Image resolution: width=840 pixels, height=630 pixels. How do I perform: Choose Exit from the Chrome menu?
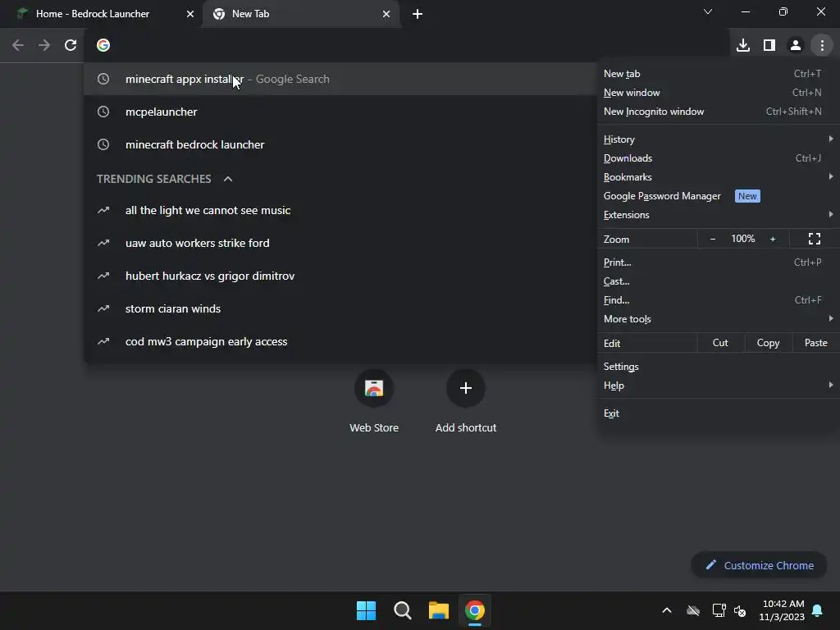click(x=718, y=413)
